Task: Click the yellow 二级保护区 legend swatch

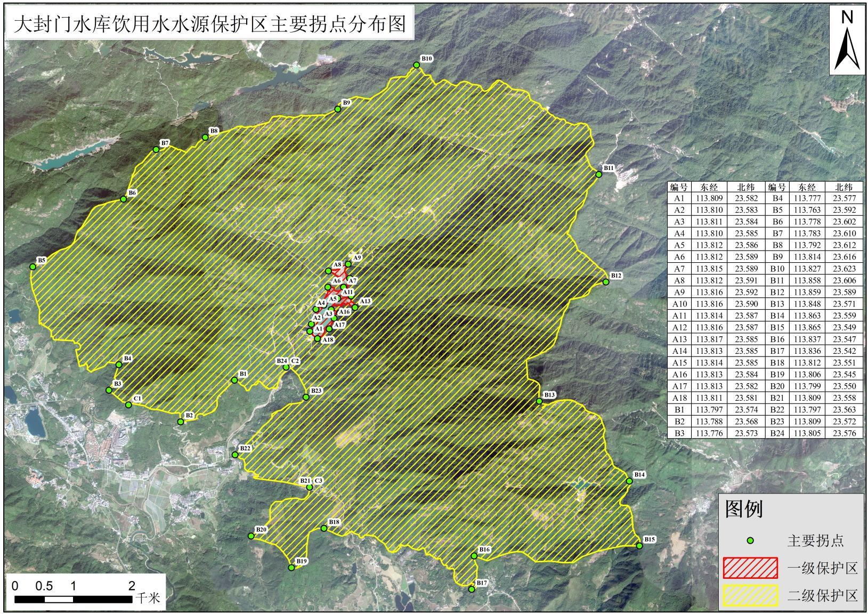Action: (x=750, y=596)
